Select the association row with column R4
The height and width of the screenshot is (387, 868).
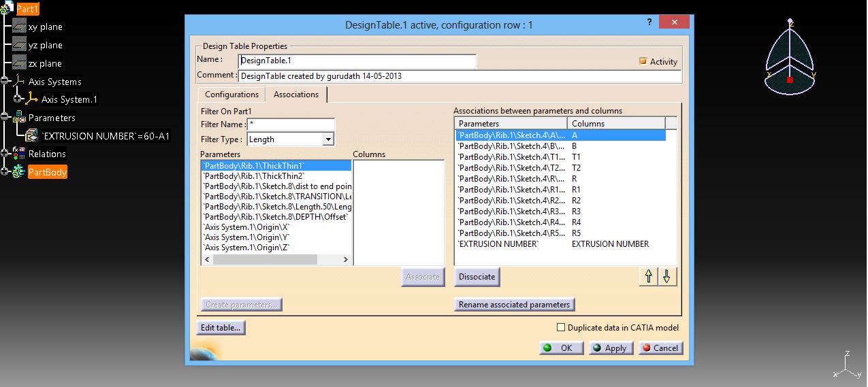click(x=560, y=222)
